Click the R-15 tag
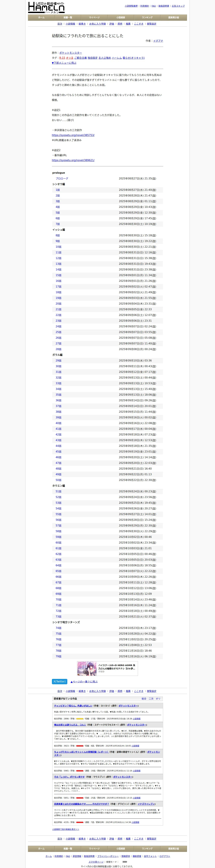Image resolution: width=215 pixels, height=868 pixels. pyautogui.click(x=62, y=58)
